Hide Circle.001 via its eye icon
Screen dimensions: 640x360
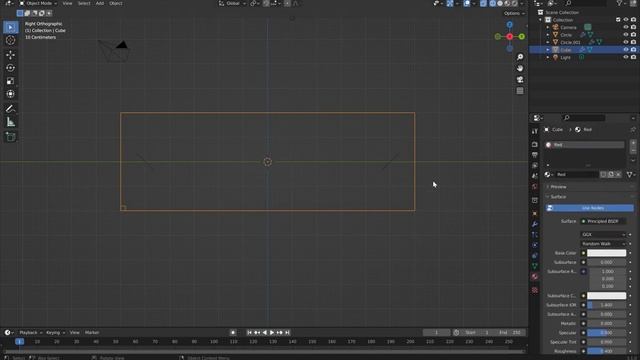coord(626,42)
